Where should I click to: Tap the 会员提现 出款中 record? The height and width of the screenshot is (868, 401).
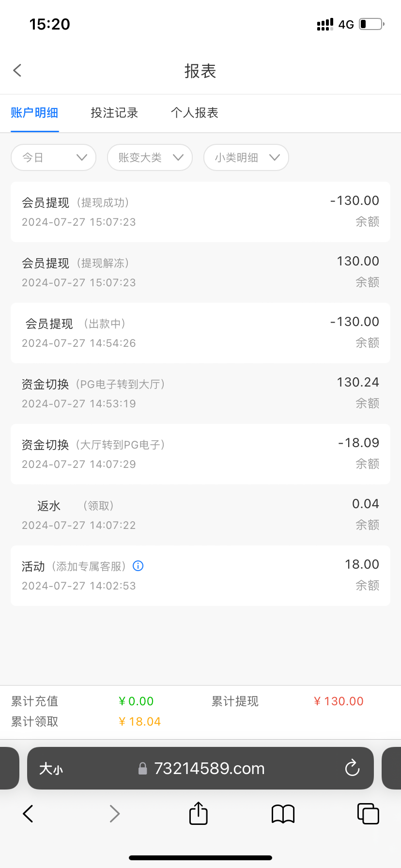tap(200, 333)
